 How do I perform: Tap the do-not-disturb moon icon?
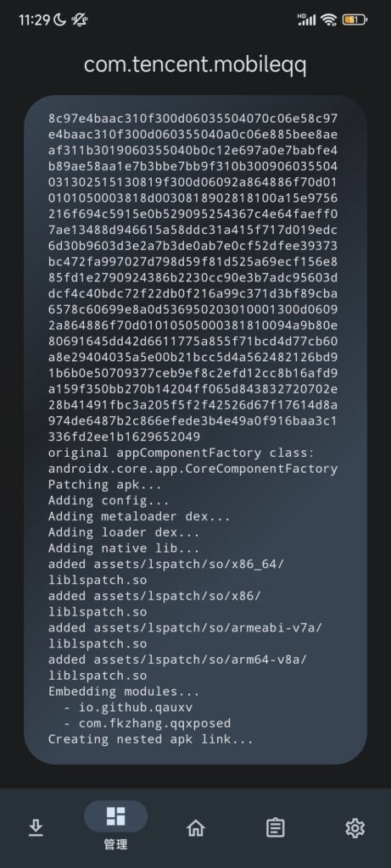(60, 20)
